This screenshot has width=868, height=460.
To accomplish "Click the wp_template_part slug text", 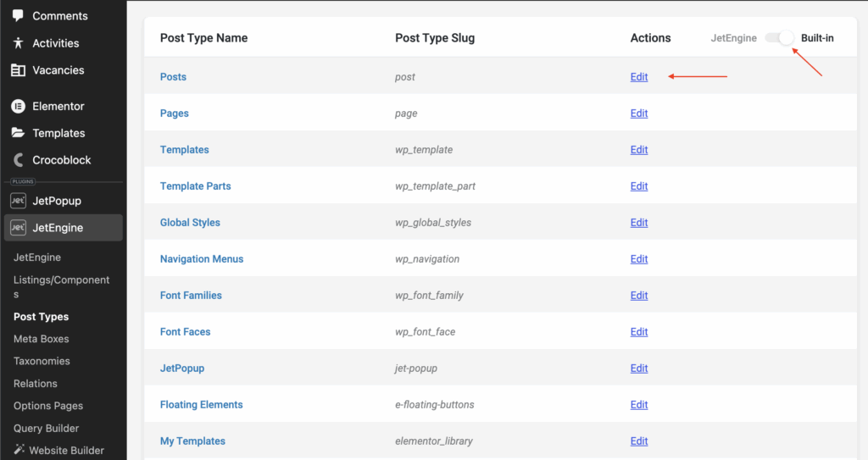I will tap(435, 186).
